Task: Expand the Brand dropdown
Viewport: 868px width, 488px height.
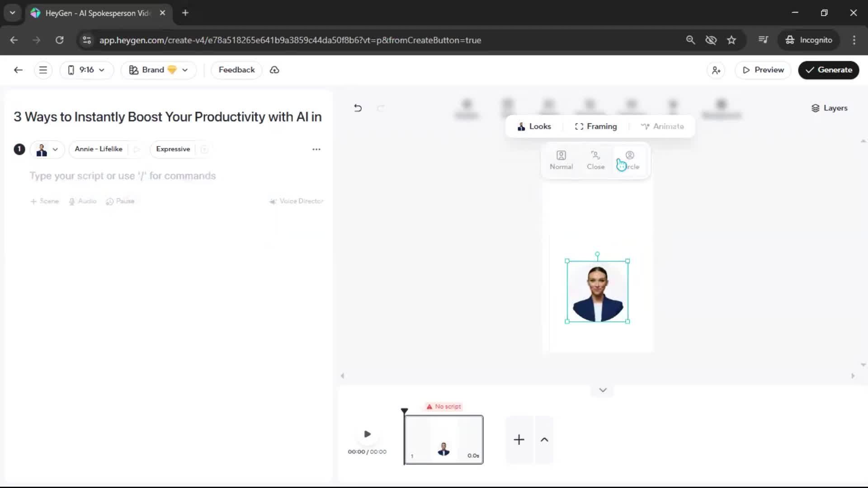Action: click(x=158, y=70)
